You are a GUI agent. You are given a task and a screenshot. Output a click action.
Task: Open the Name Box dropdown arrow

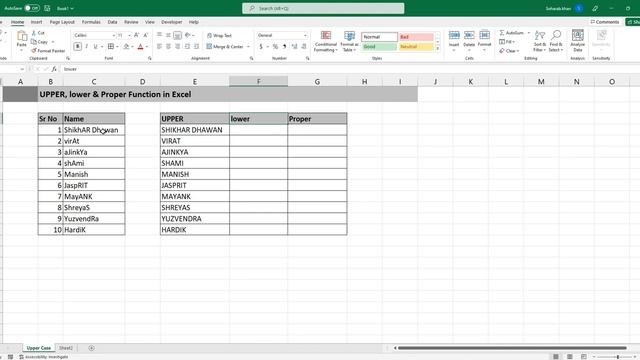pyautogui.click(x=22, y=69)
